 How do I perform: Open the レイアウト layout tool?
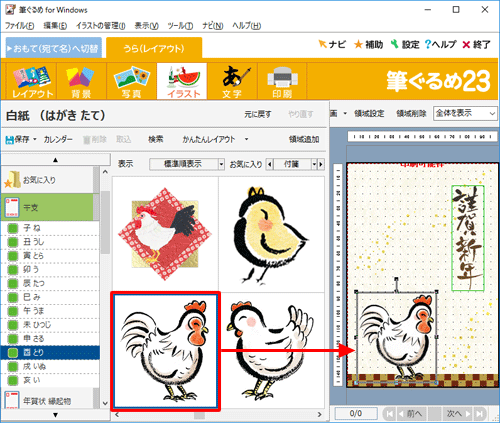coord(32,81)
